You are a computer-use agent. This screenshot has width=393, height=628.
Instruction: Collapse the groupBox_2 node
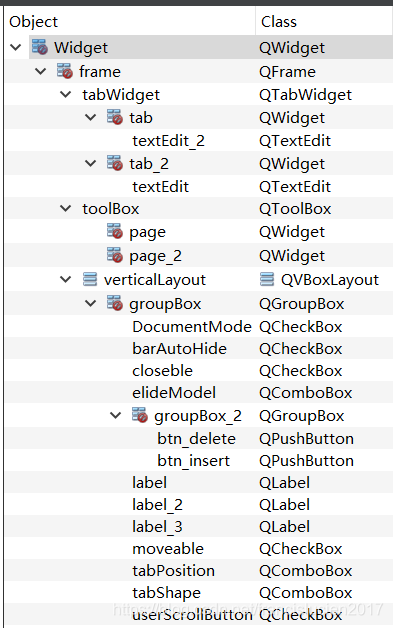pos(115,416)
